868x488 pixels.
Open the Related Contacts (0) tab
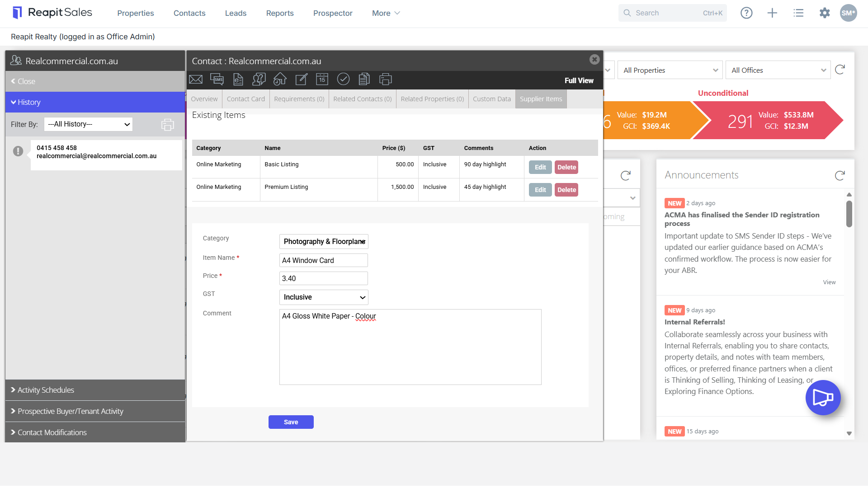(363, 99)
